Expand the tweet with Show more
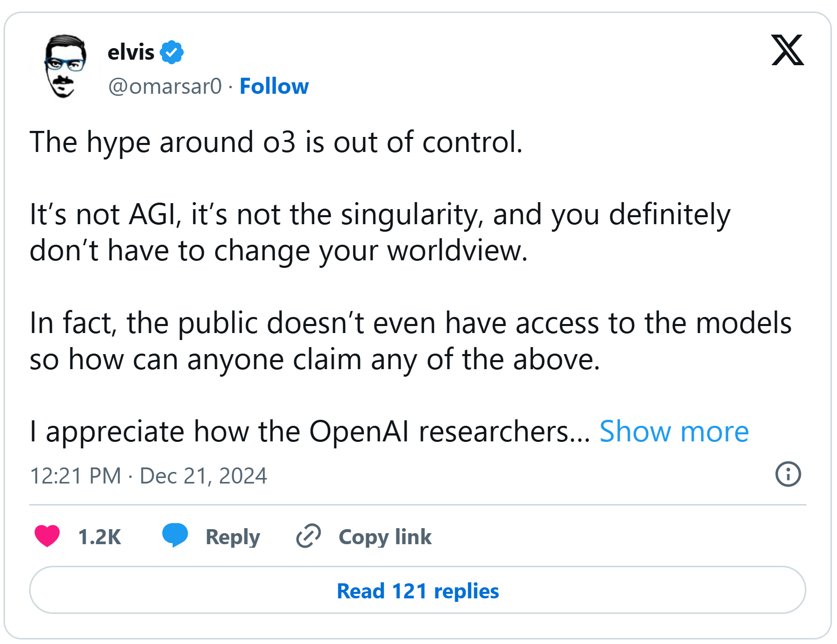The image size is (837, 644). click(x=674, y=431)
